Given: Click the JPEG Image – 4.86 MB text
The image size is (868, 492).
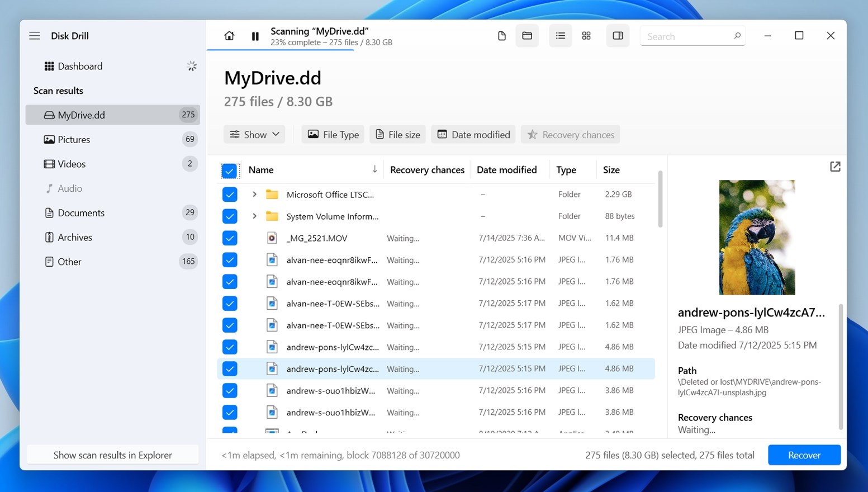Looking at the screenshot, I should pos(723,330).
